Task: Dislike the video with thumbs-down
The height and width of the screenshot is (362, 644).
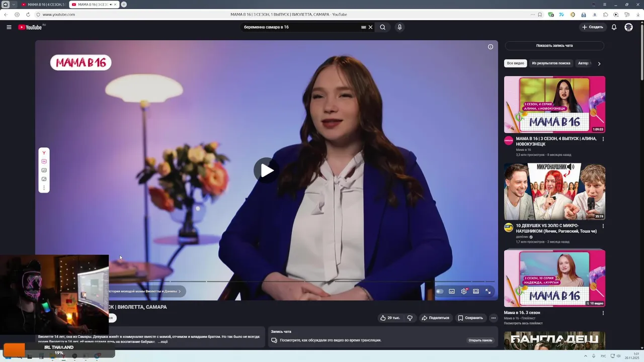Action: click(x=410, y=318)
